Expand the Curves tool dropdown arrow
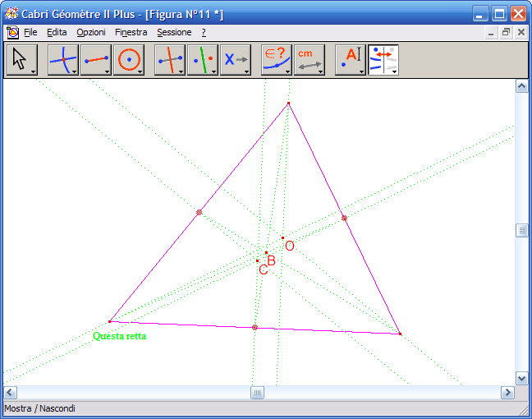The image size is (532, 419). tap(140, 71)
